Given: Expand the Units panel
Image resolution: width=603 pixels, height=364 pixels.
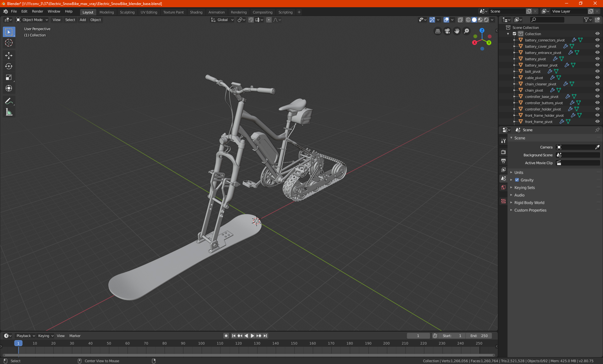Looking at the screenshot, I should click(519, 173).
